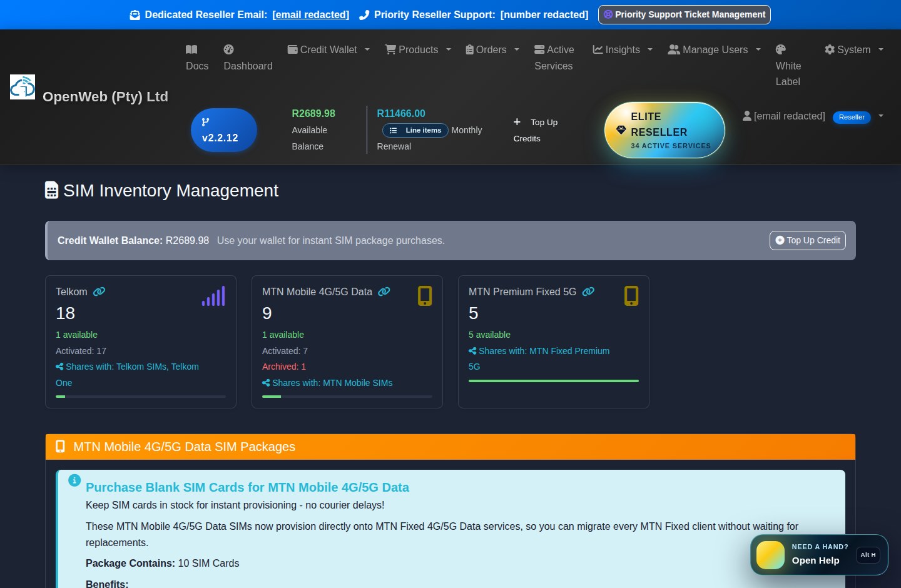Click the MTN Mobile 4G/5G Data phone icon
The height and width of the screenshot is (588, 901).
click(x=425, y=296)
